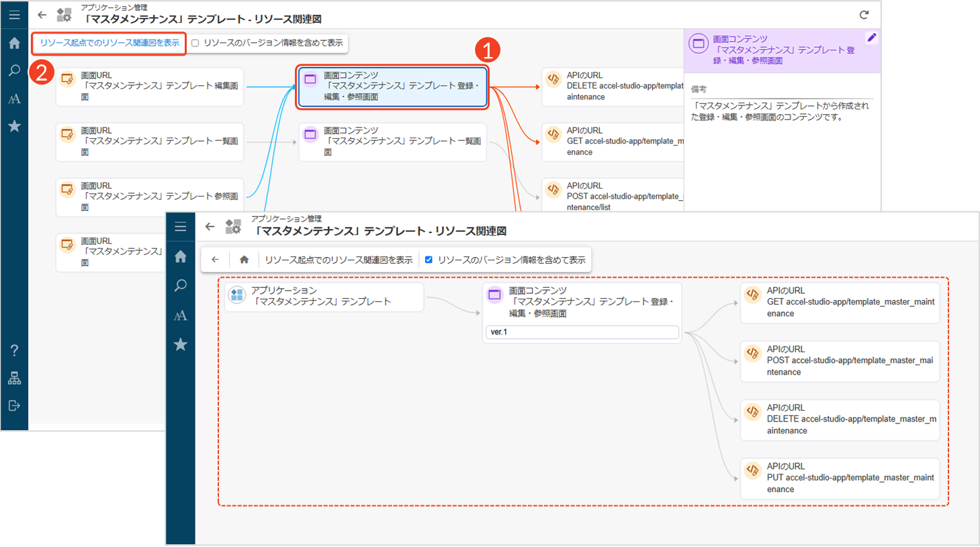Click the ver.1 version field

582,332
